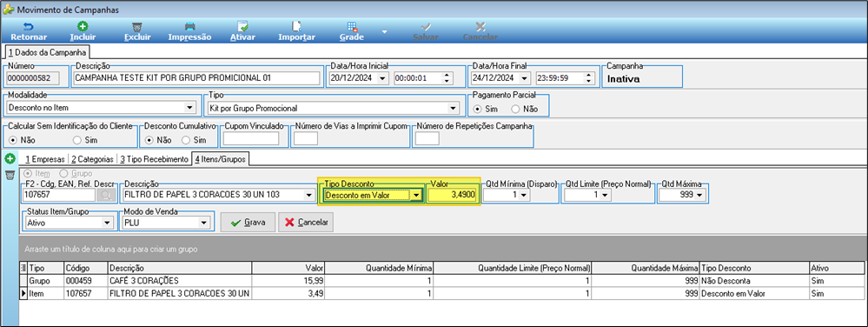
Task: Click the Excluir trash icon in toolbar
Action: tap(136, 27)
